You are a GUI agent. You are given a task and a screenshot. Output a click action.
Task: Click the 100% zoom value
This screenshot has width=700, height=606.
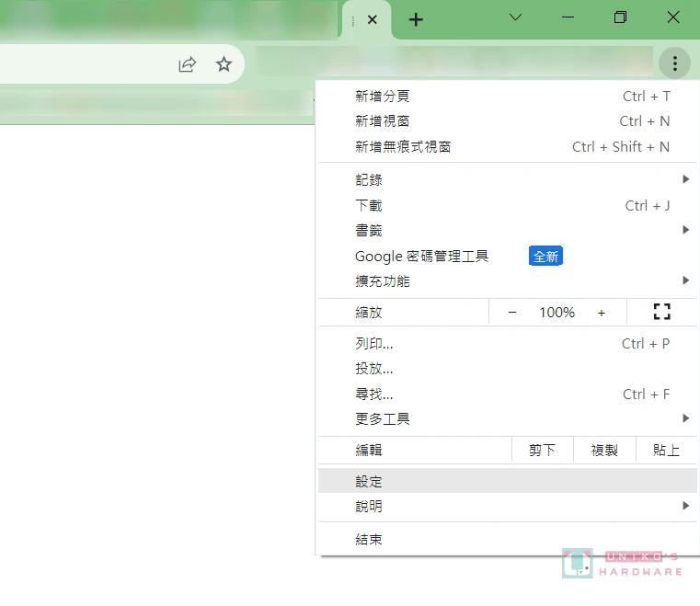tap(557, 313)
